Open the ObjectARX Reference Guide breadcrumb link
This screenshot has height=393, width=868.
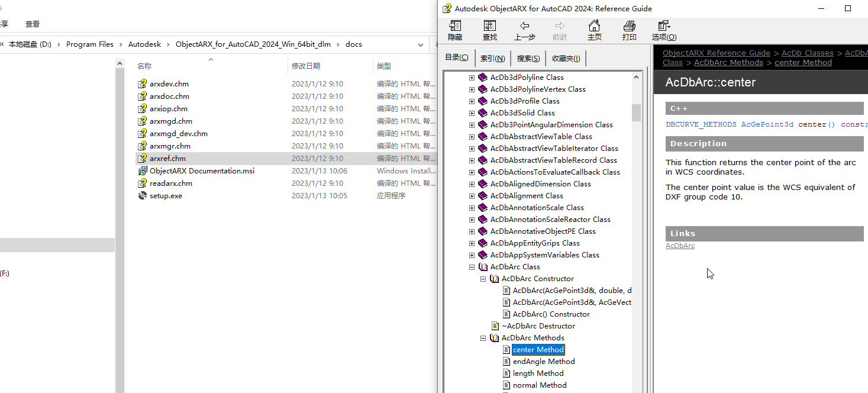click(x=717, y=53)
